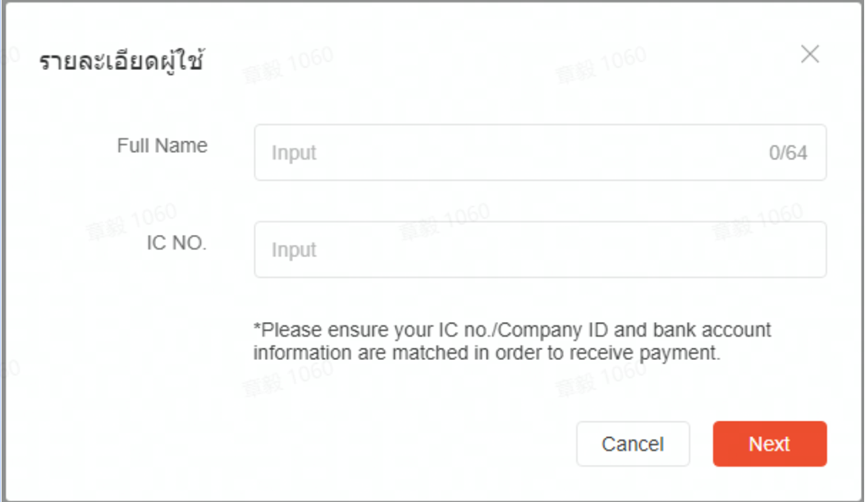This screenshot has width=865, height=502.
Task: Select the Input placeholder in IC NO.
Action: [294, 250]
